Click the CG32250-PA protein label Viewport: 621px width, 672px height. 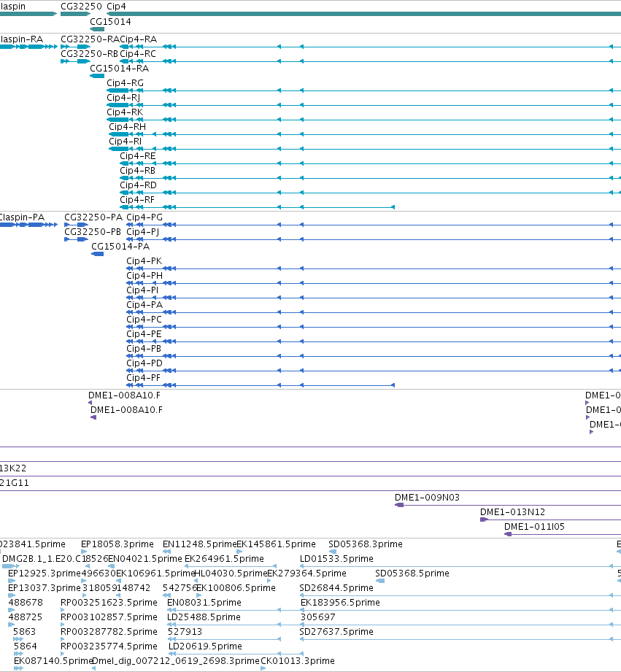(x=93, y=217)
